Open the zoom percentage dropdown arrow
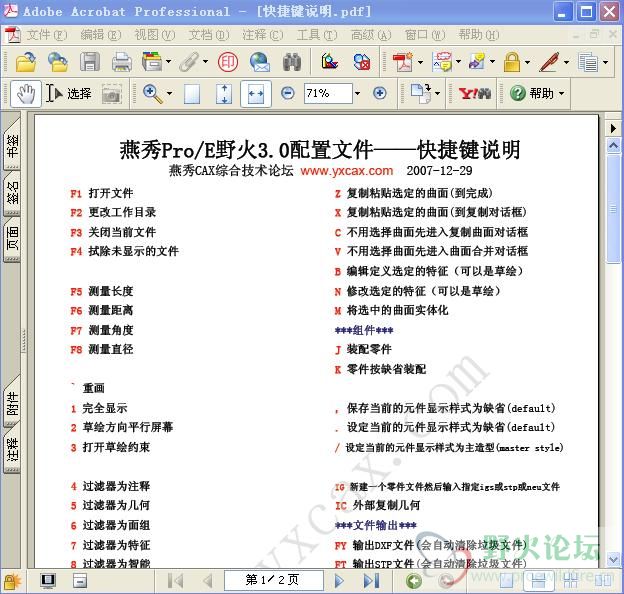This screenshot has width=624, height=594. click(x=357, y=93)
